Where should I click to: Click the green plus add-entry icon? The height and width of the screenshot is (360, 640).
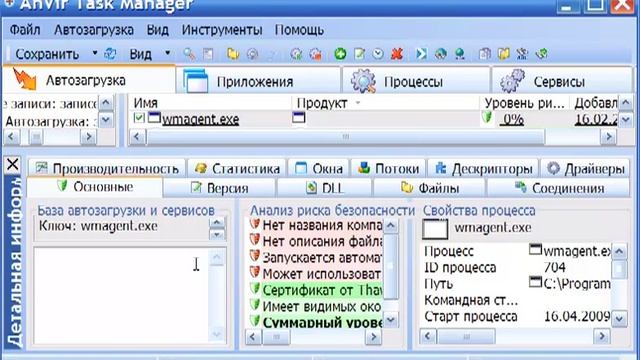pos(340,54)
